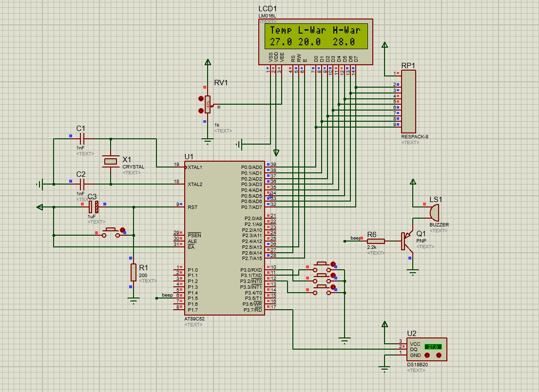
Task: Select the R6 resistor symbol
Action: [x=376, y=241]
